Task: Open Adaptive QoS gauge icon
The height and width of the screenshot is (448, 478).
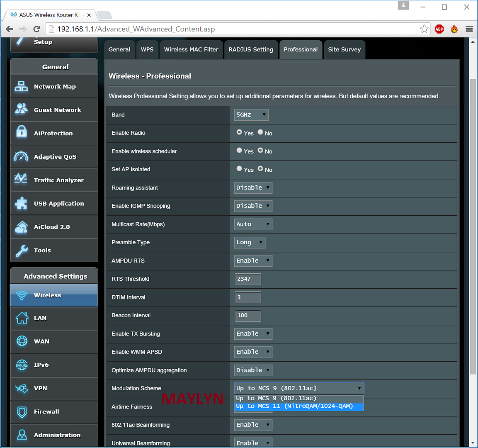Action: 21,156
